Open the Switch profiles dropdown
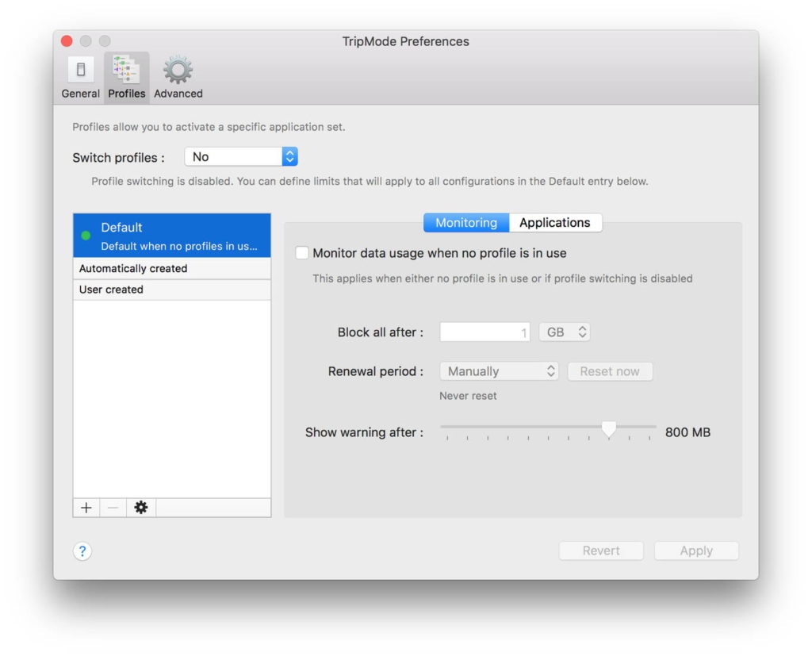The image size is (812, 656). [241, 156]
